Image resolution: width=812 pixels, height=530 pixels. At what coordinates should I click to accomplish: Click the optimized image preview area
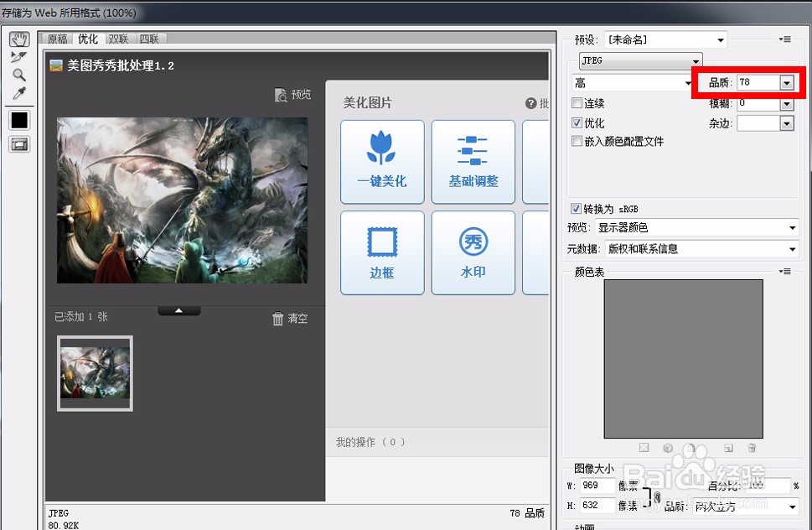point(297,276)
